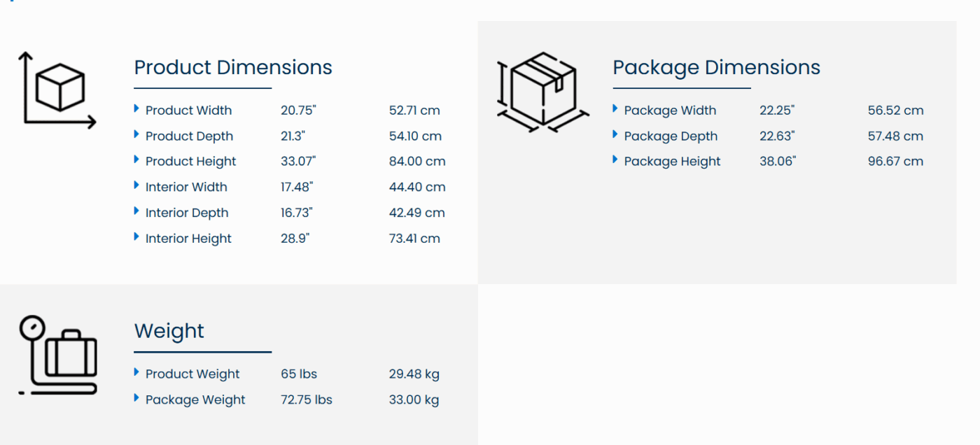The image size is (980, 445).
Task: Click the Interior Width label
Action: (x=186, y=188)
